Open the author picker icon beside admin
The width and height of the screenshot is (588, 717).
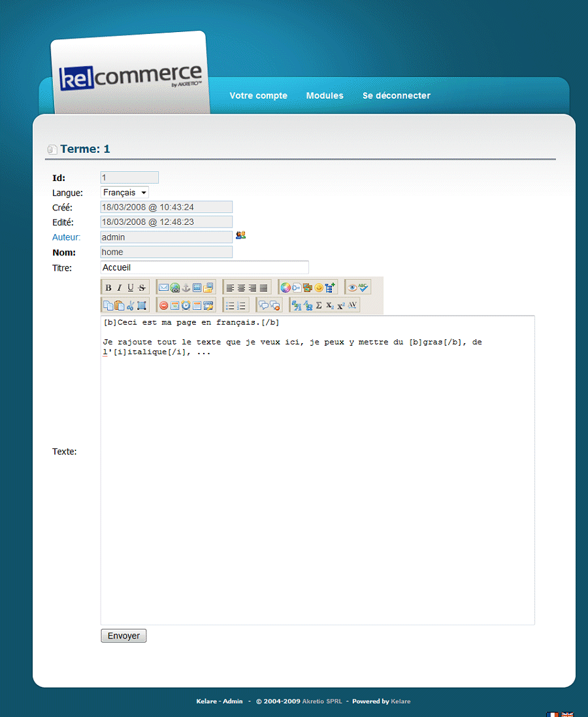(x=240, y=236)
